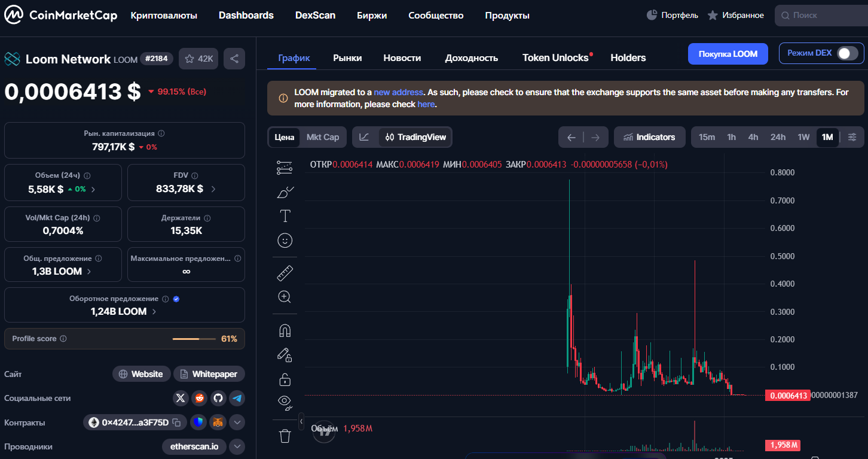Select the ruler measure tool
The image size is (868, 459).
tap(285, 273)
